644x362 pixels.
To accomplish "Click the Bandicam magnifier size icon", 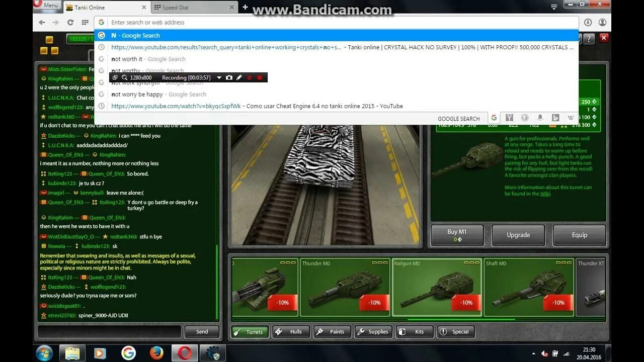I will (124, 77).
